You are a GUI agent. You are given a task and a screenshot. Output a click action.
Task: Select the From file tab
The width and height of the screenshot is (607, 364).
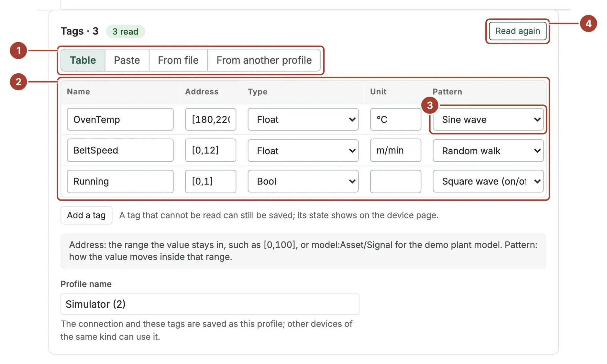click(178, 60)
